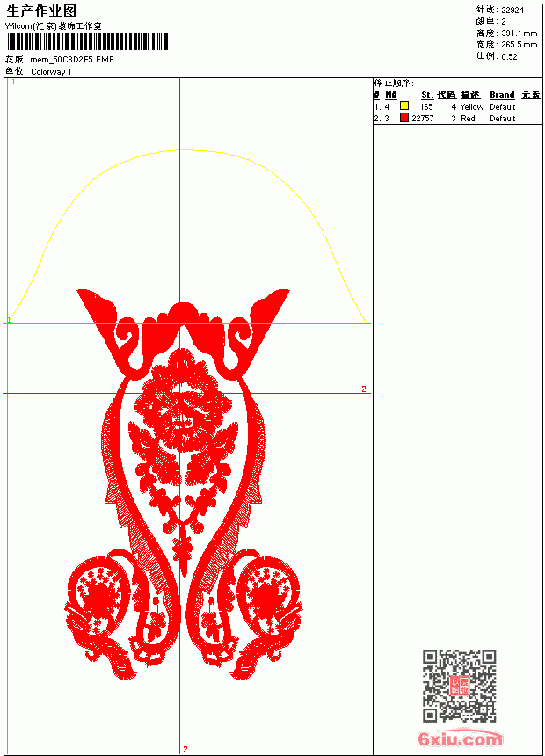545x756 pixels.
Task: Click the barcode under the Wilcom header
Action: click(87, 41)
